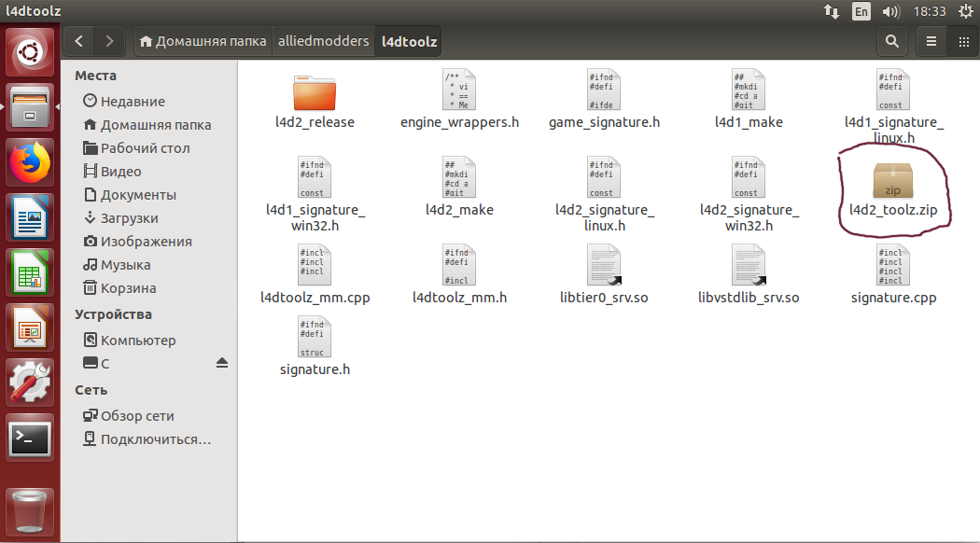
Task: Click the l4d2_toolz.zip file name
Action: 893,210
